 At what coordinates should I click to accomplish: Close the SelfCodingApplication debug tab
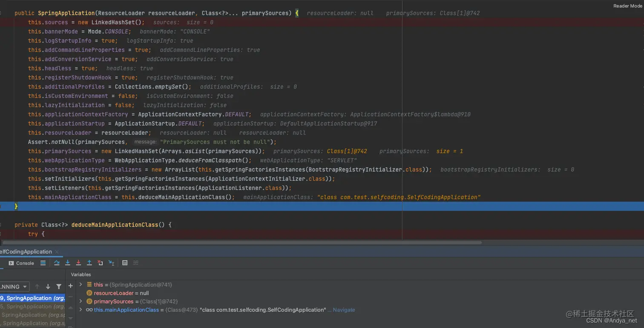(57, 252)
